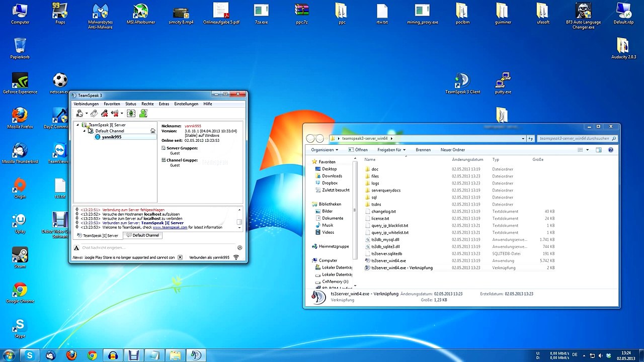The image size is (644, 362).
Task: Select ts3server_win64.exe application file
Action: [385, 260]
